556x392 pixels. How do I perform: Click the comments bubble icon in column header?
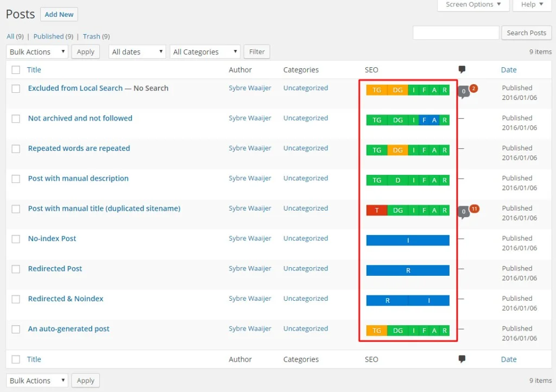(x=462, y=69)
